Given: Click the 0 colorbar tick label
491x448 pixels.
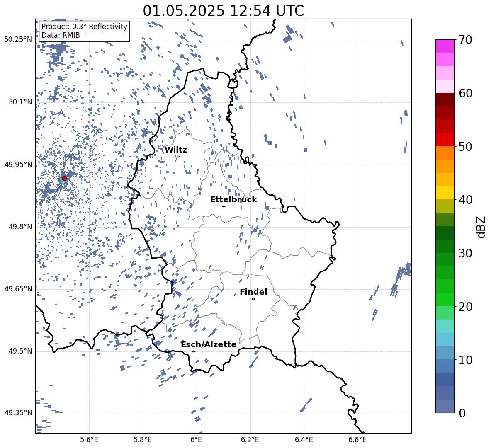Looking at the screenshot, I should tap(462, 413).
